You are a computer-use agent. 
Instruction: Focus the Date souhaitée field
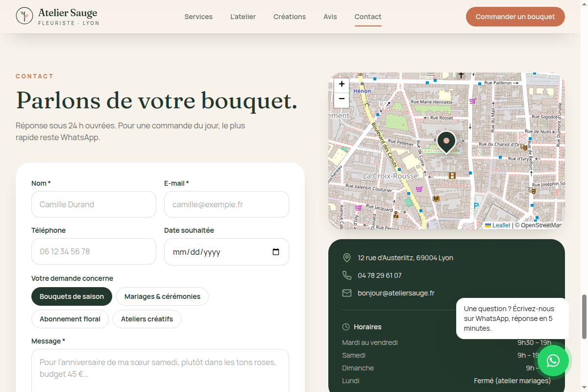[226, 251]
